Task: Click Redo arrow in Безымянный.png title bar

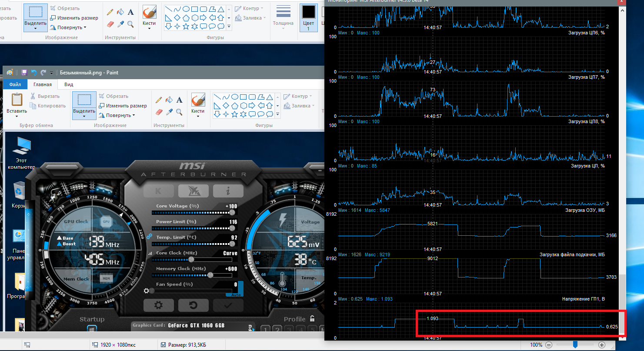Action: 43,73
